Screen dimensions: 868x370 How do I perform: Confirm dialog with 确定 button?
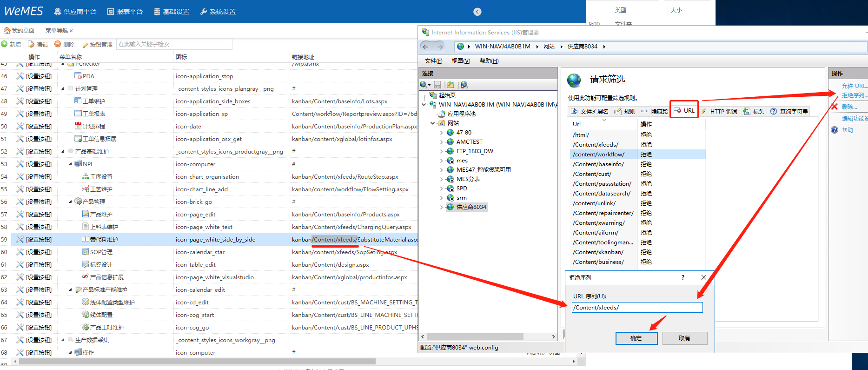coord(636,338)
